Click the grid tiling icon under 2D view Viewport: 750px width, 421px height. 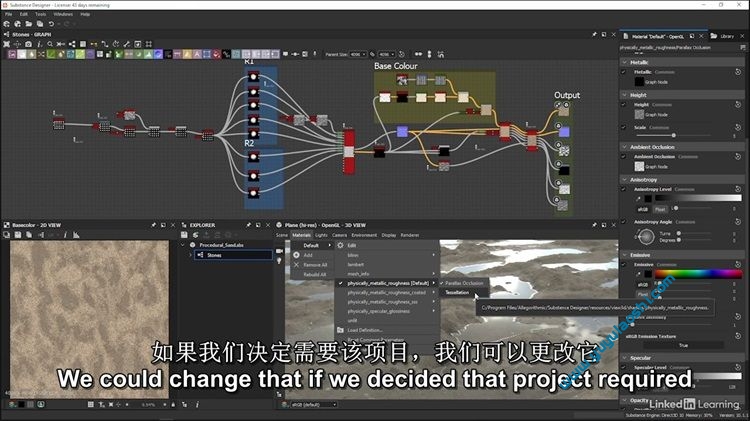[90, 405]
